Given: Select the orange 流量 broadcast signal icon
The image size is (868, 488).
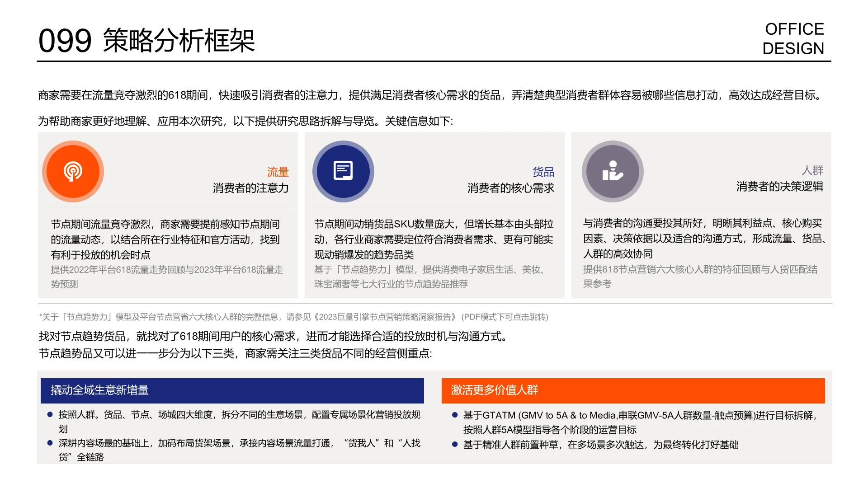Looking at the screenshot, I should [73, 172].
